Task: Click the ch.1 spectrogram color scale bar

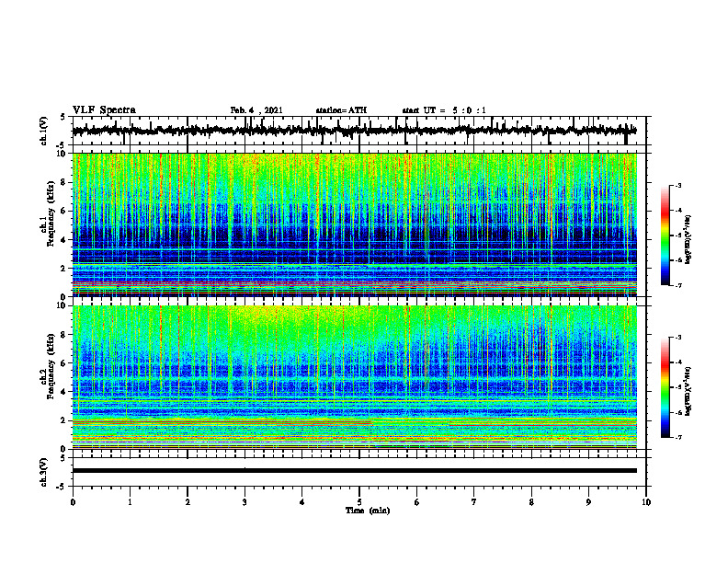Action: [x=665, y=236]
